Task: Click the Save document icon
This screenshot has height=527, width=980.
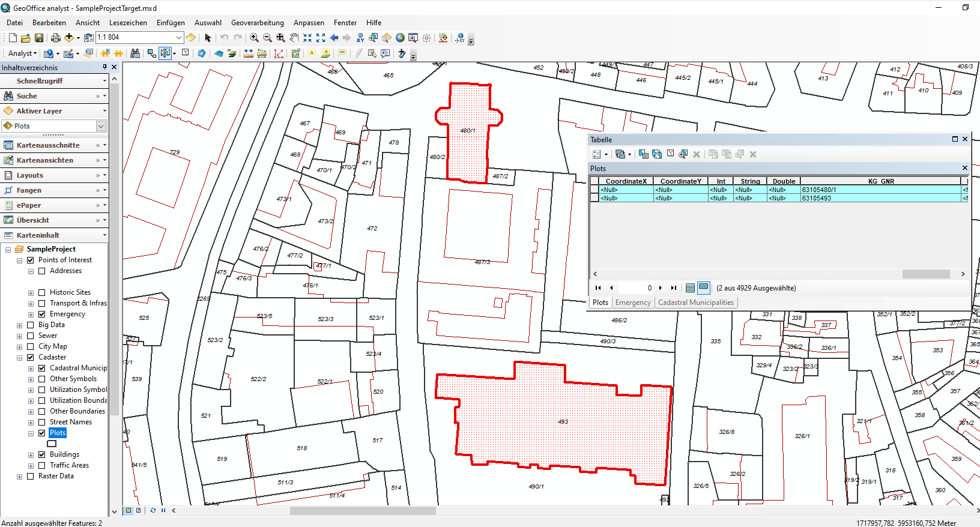Action: click(x=39, y=38)
